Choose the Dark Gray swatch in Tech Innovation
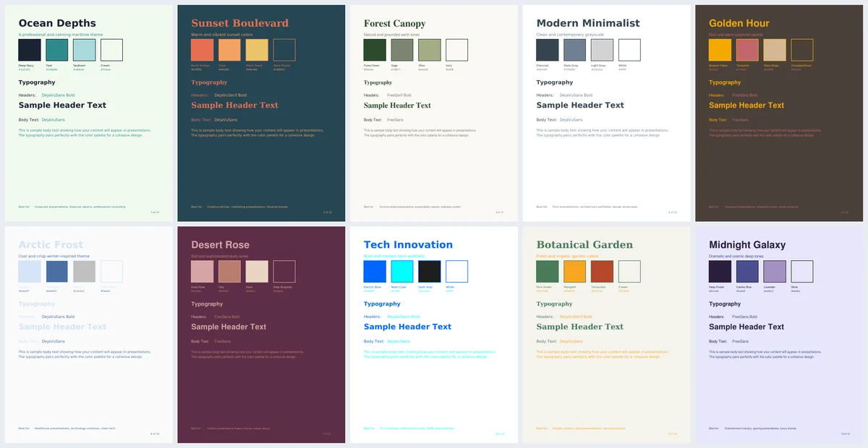 pos(430,272)
